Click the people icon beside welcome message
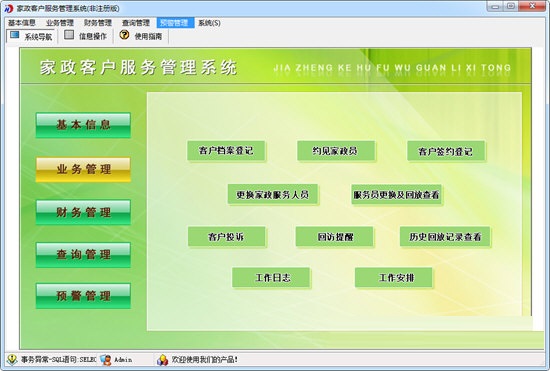The image size is (550, 371). (x=162, y=359)
